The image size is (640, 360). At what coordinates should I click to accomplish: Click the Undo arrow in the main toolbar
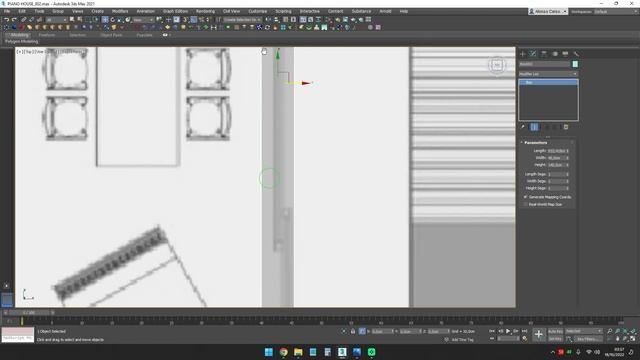(7, 20)
